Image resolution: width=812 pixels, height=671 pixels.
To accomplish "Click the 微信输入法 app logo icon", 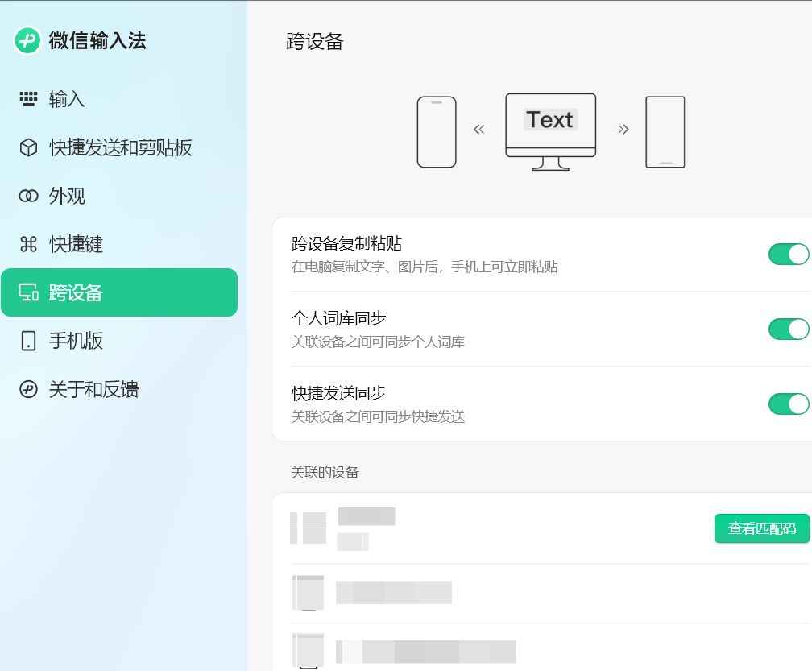I will (x=29, y=40).
